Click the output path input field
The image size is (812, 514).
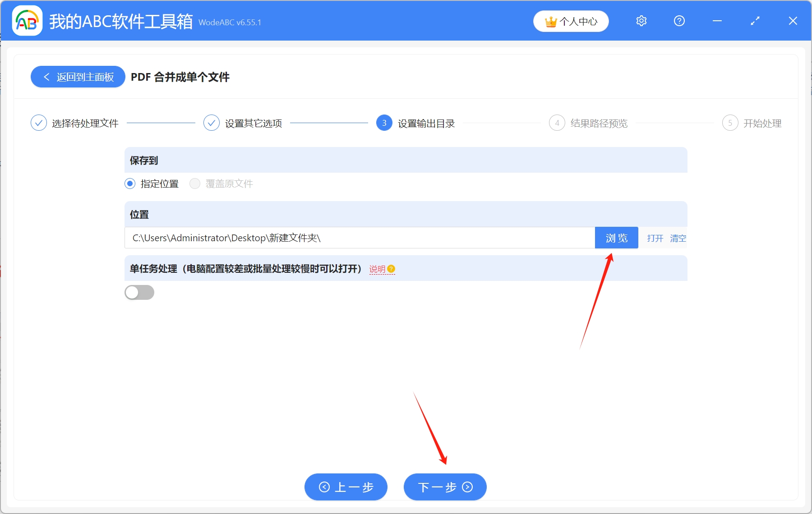(x=316, y=238)
